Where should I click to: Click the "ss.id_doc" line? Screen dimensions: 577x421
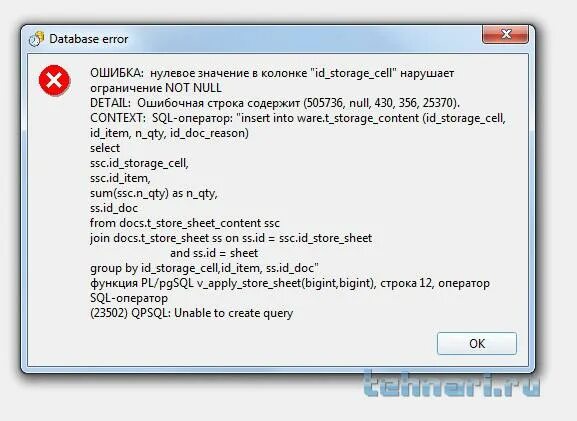coord(114,208)
